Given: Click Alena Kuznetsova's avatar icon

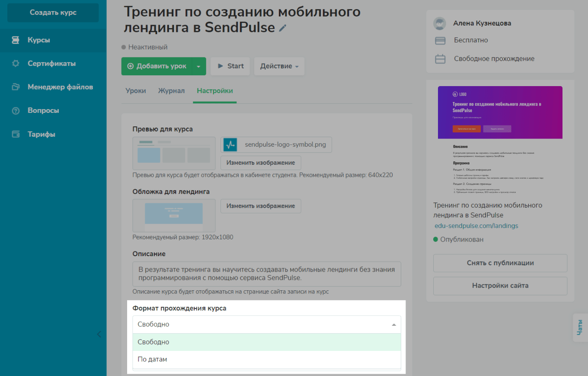Looking at the screenshot, I should tap(440, 23).
